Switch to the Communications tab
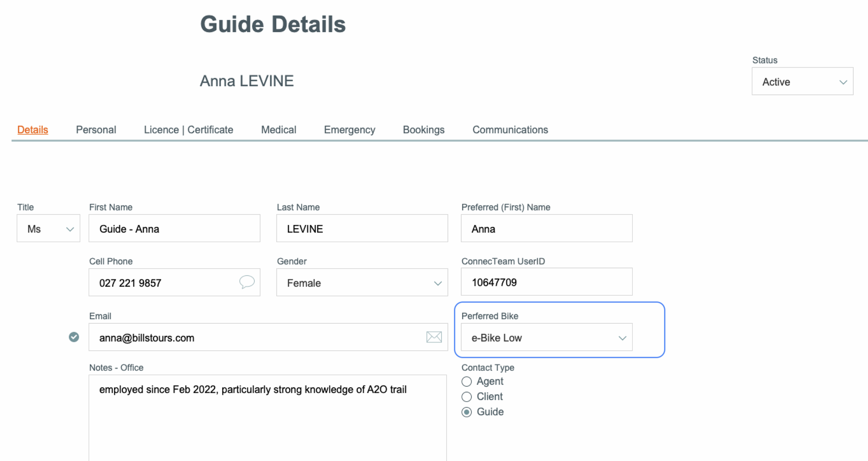This screenshot has height=461, width=868. (x=510, y=130)
